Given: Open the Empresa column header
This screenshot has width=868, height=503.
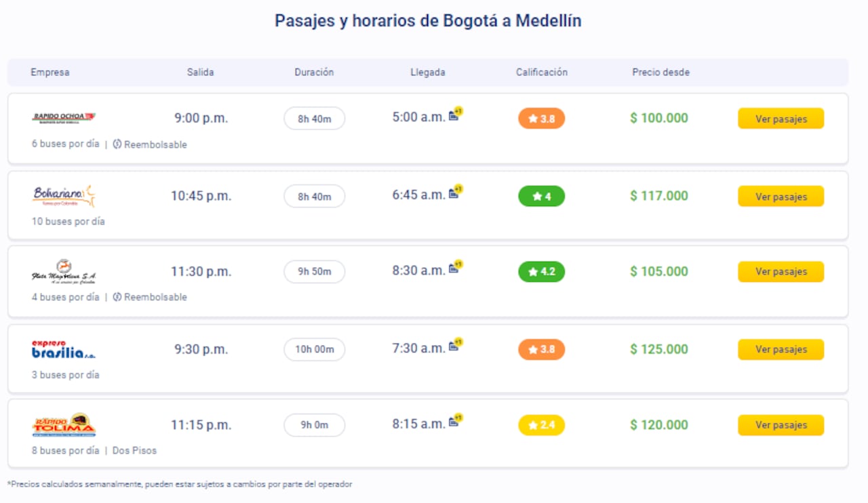Looking at the screenshot, I should (50, 73).
